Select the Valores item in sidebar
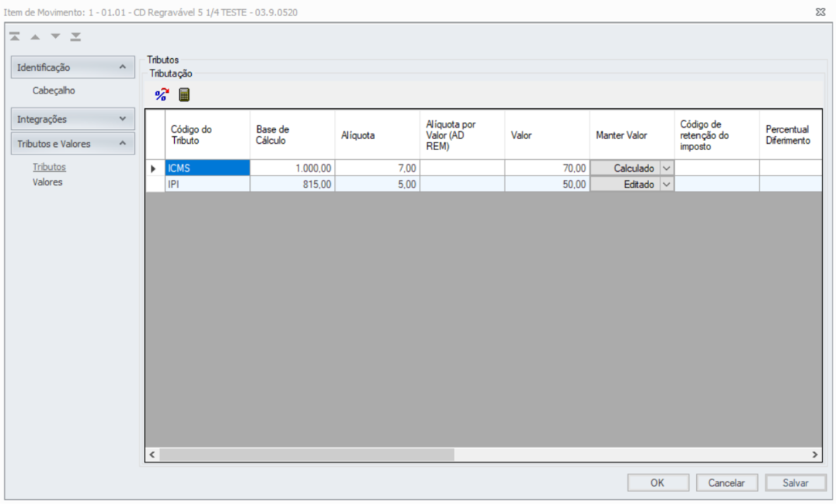The height and width of the screenshot is (504, 836). [x=47, y=183]
